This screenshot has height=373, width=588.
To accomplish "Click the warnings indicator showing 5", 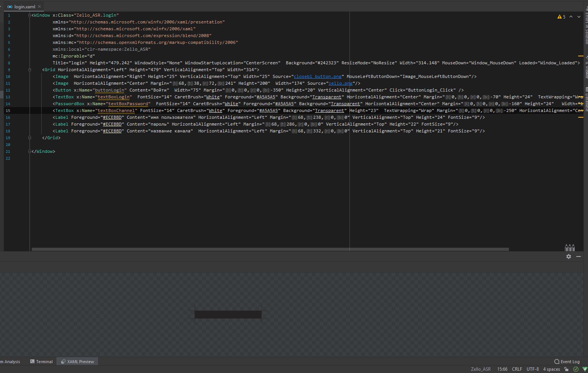I will tap(561, 17).
